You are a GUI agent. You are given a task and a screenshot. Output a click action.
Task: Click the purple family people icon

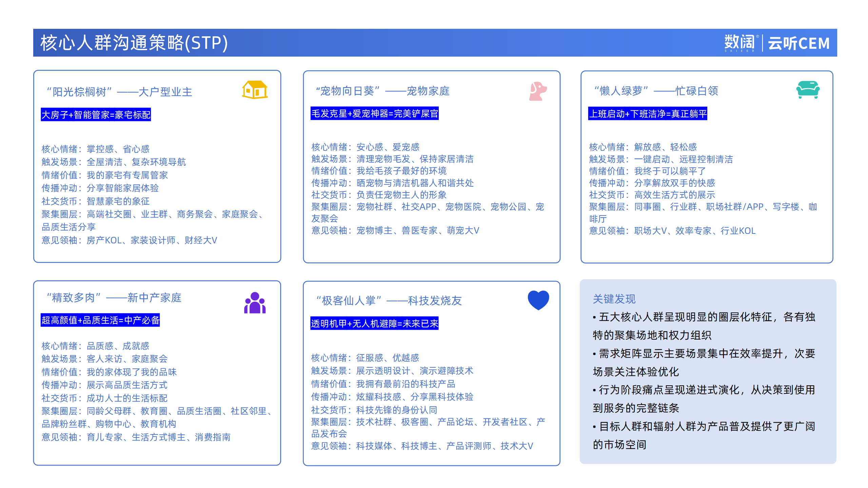click(x=255, y=303)
